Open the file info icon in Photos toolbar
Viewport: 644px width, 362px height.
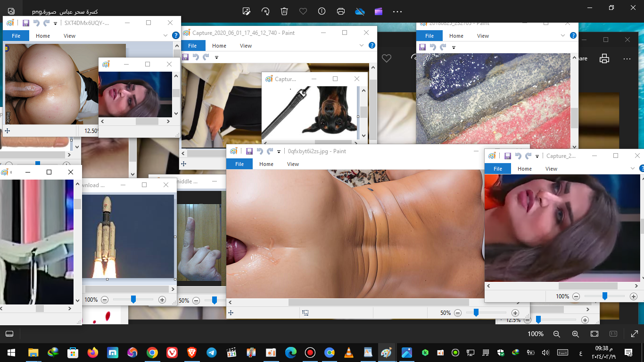[322, 11]
